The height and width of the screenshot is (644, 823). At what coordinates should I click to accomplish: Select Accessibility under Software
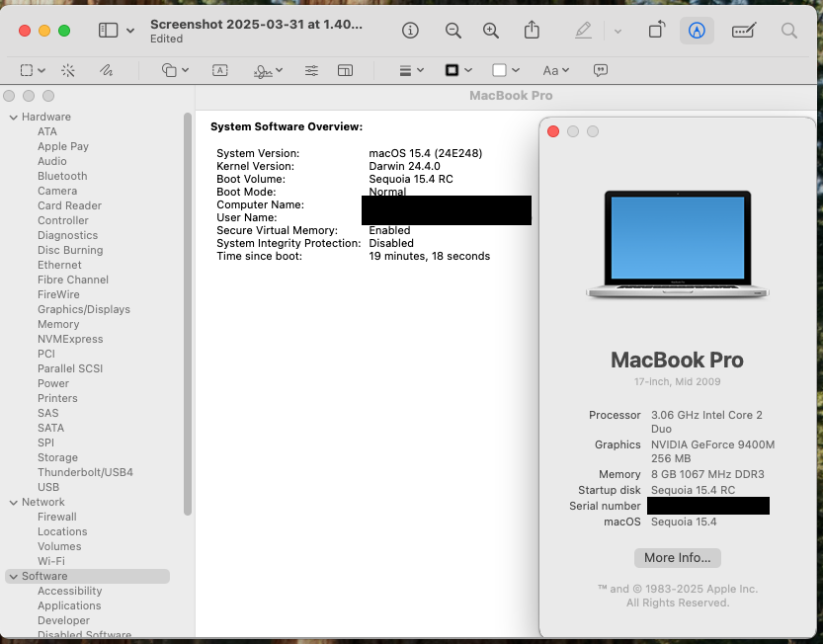pos(70,591)
